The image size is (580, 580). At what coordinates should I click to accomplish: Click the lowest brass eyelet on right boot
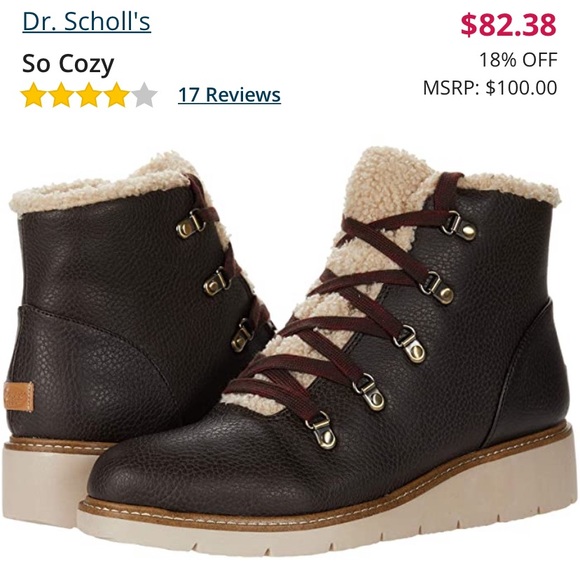pyautogui.click(x=321, y=430)
